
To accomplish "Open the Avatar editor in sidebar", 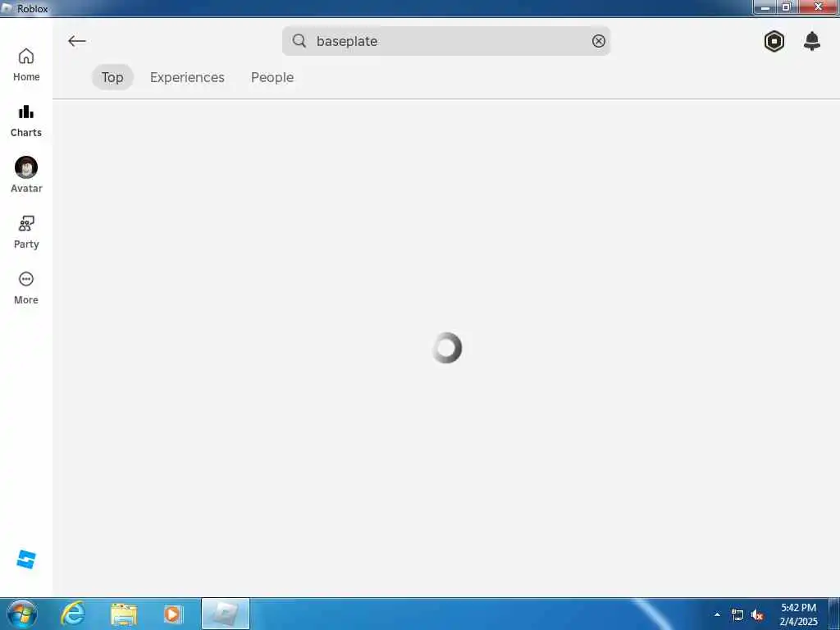I will [26, 175].
